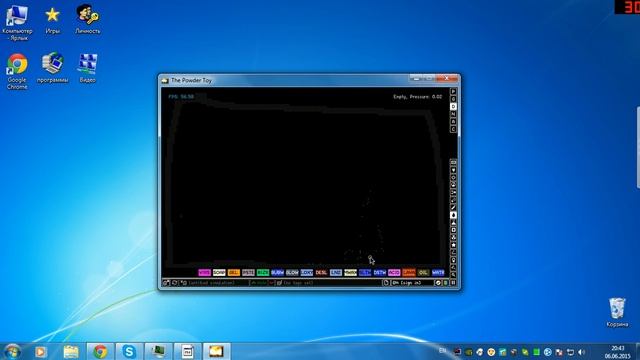Open the Force element category
Image resolution: width=640 pixels, height=360 pixels.
coord(453,192)
